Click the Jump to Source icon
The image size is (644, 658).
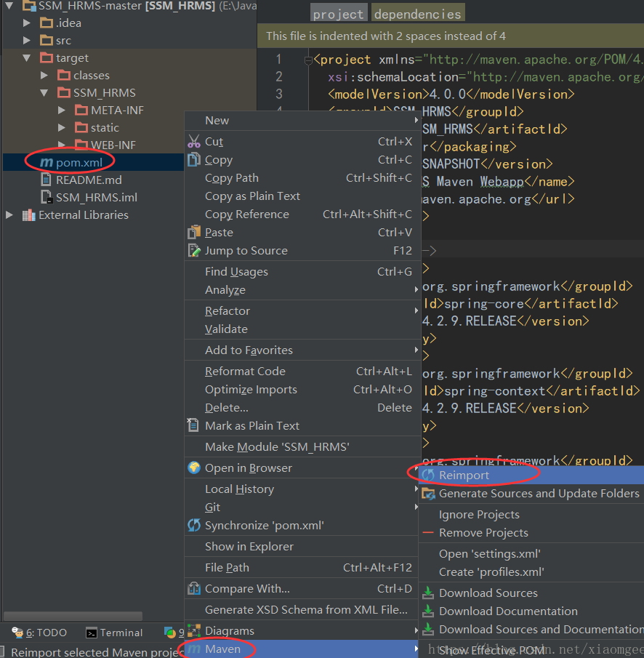pyautogui.click(x=194, y=251)
